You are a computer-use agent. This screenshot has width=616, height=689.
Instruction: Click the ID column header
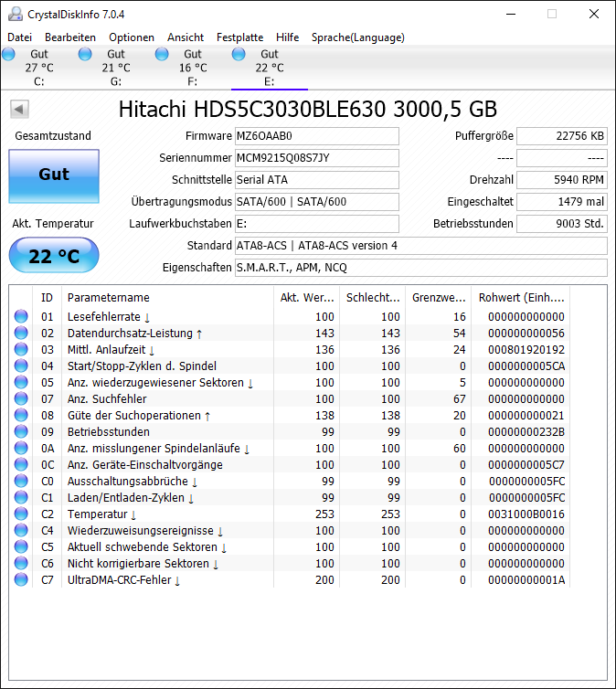(x=47, y=298)
